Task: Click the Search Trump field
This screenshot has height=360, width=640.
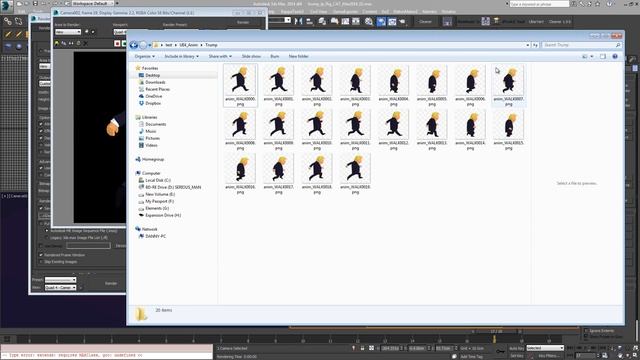Action: 582,45
